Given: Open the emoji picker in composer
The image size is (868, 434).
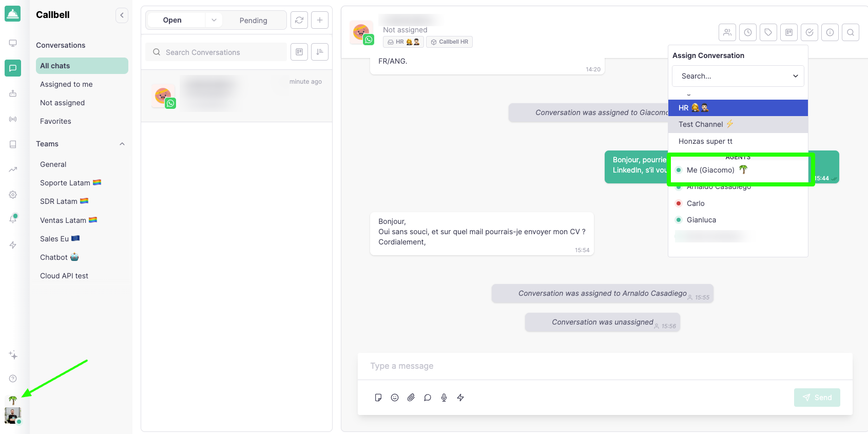Looking at the screenshot, I should 395,398.
